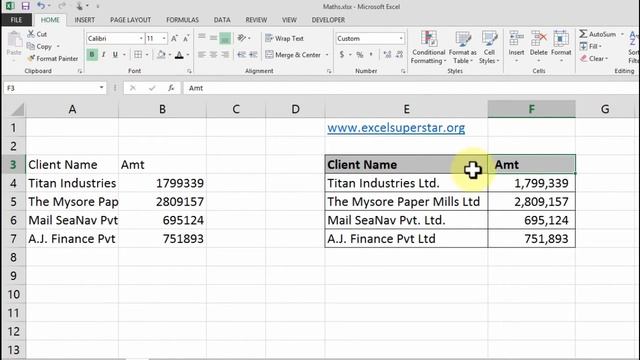Screen dimensions: 640x360
Task: Toggle Bold formatting
Action: [x=92, y=54]
